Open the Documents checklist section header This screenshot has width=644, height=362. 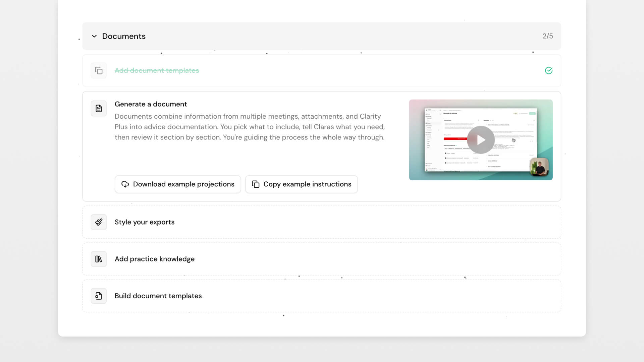click(x=124, y=36)
